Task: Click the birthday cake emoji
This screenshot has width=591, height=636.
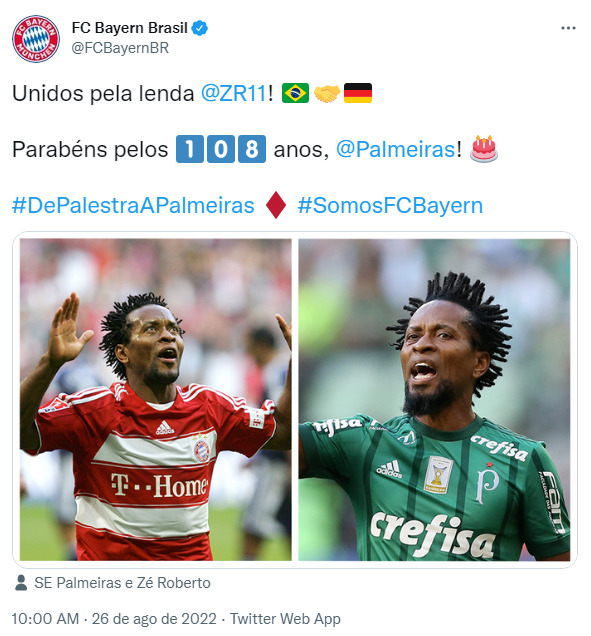Action: [x=484, y=149]
